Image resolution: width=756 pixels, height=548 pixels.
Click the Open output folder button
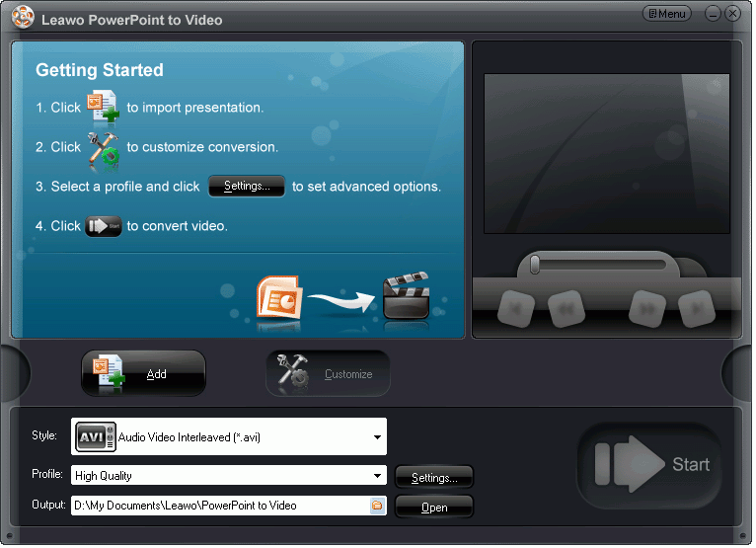click(434, 508)
